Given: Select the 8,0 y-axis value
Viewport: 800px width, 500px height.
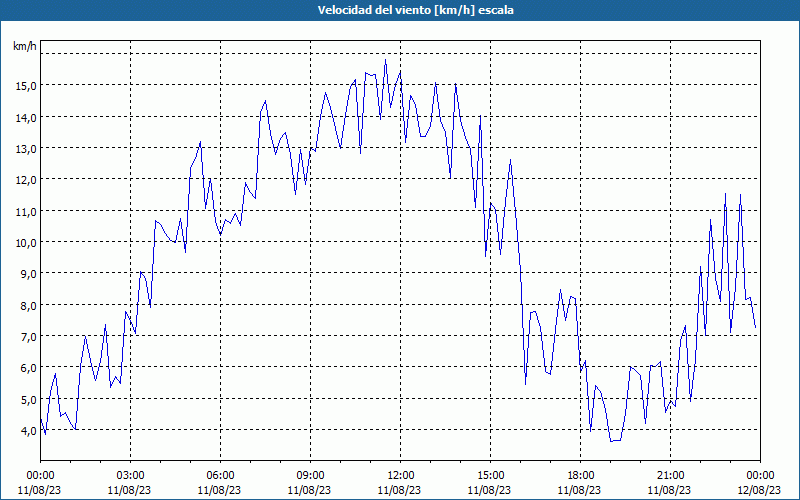Looking at the screenshot, I should click(x=27, y=305).
